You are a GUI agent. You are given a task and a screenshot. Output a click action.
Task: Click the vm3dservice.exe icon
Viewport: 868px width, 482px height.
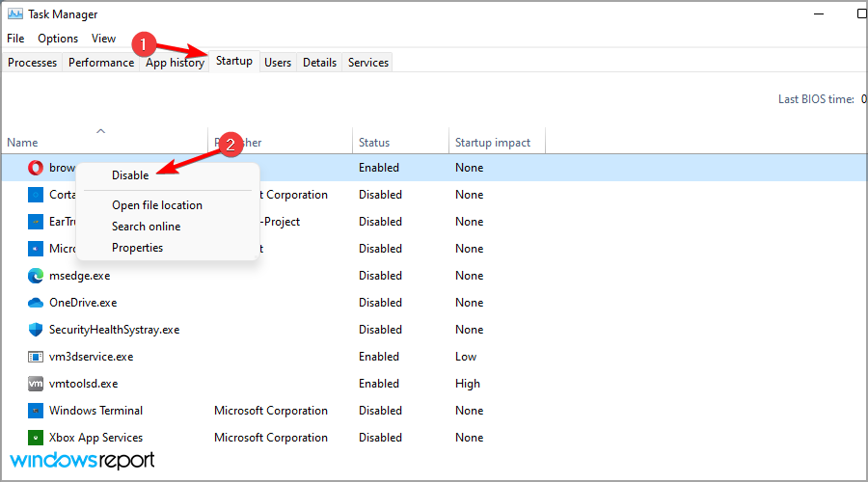36,357
